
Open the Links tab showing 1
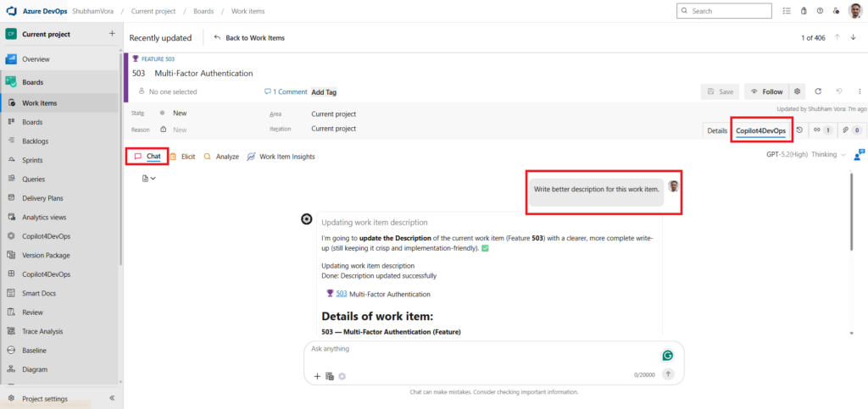(x=822, y=130)
